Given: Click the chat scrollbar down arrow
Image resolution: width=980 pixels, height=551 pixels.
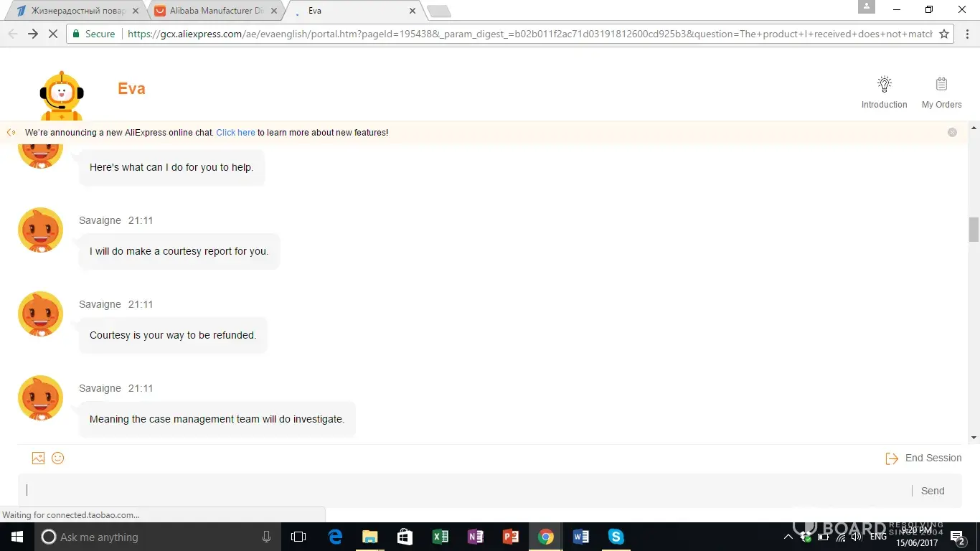Looking at the screenshot, I should point(974,438).
